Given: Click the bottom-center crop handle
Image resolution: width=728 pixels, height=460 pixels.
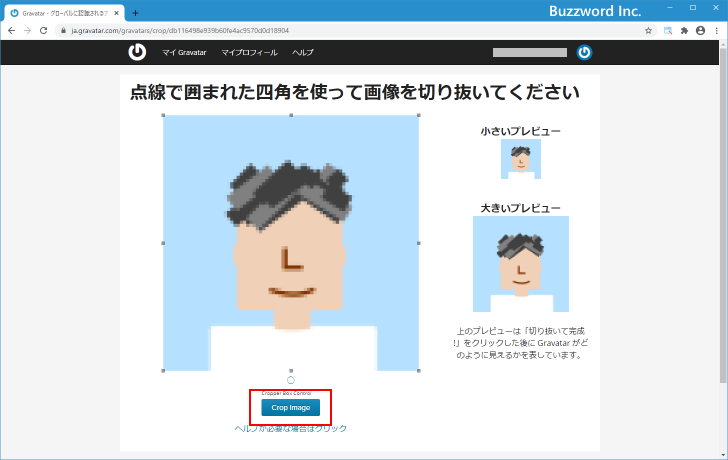Looking at the screenshot, I should [x=291, y=371].
